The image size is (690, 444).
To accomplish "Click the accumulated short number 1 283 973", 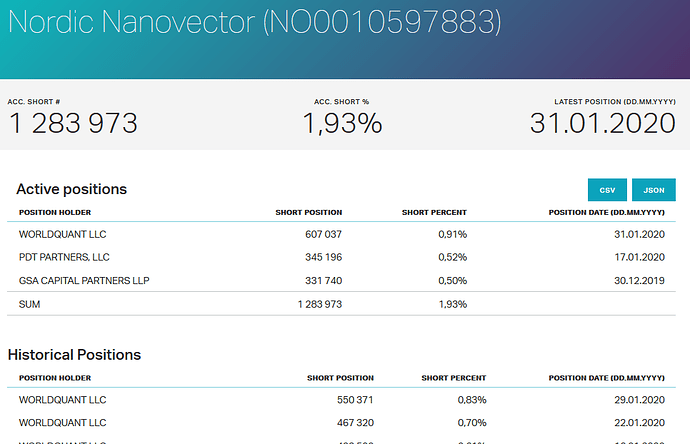I will [x=73, y=123].
